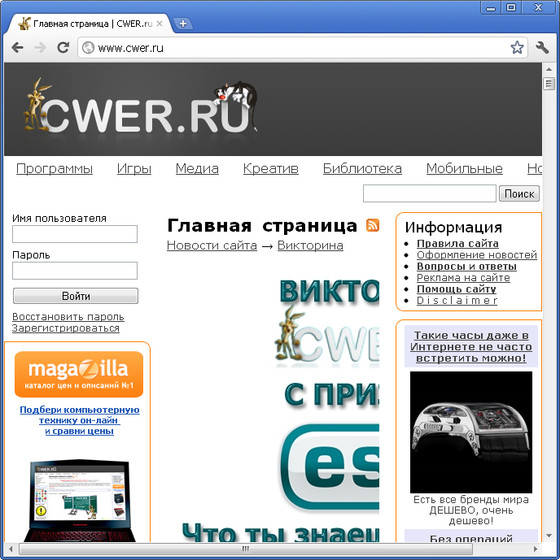Open a new tab with the plus button
Viewport: 560px width, 560px height.
(183, 24)
